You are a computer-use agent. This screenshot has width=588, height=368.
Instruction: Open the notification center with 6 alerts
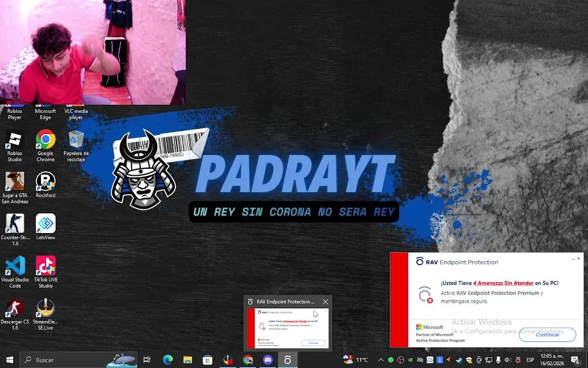(576, 360)
